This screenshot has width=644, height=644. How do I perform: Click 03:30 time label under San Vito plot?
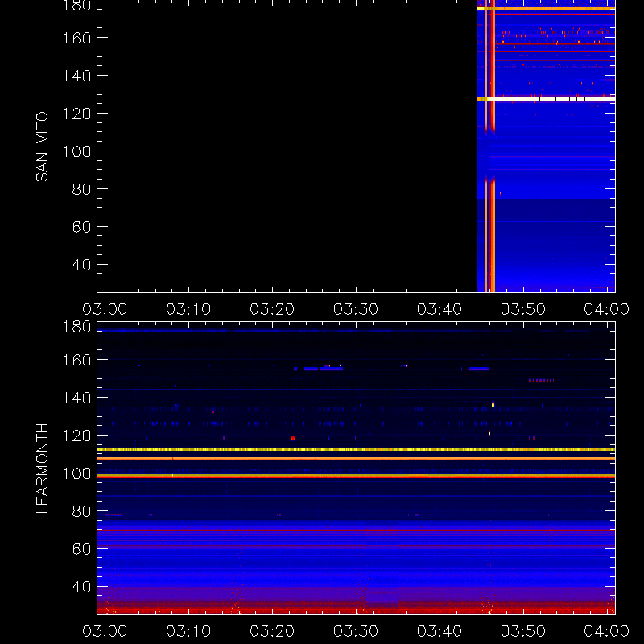[x=356, y=309]
